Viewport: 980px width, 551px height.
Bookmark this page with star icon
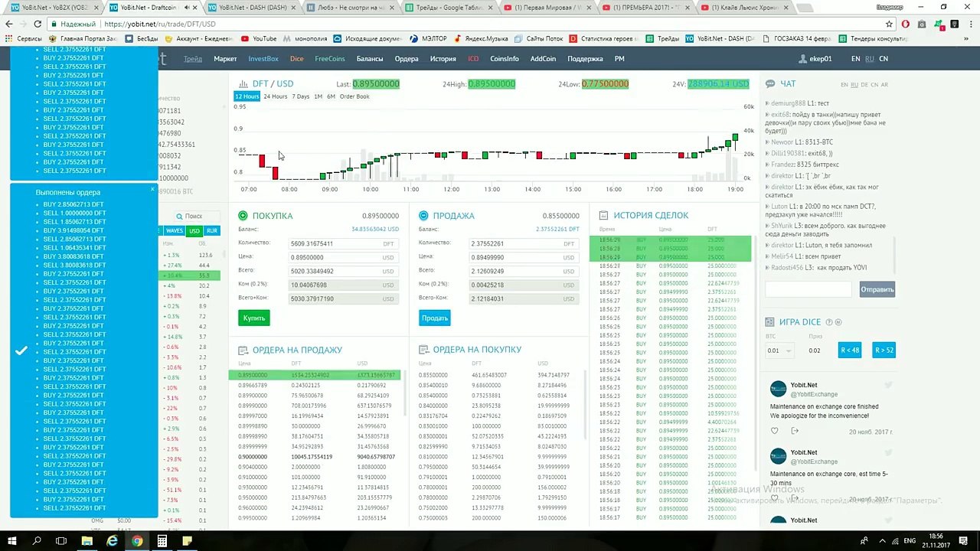tap(889, 24)
